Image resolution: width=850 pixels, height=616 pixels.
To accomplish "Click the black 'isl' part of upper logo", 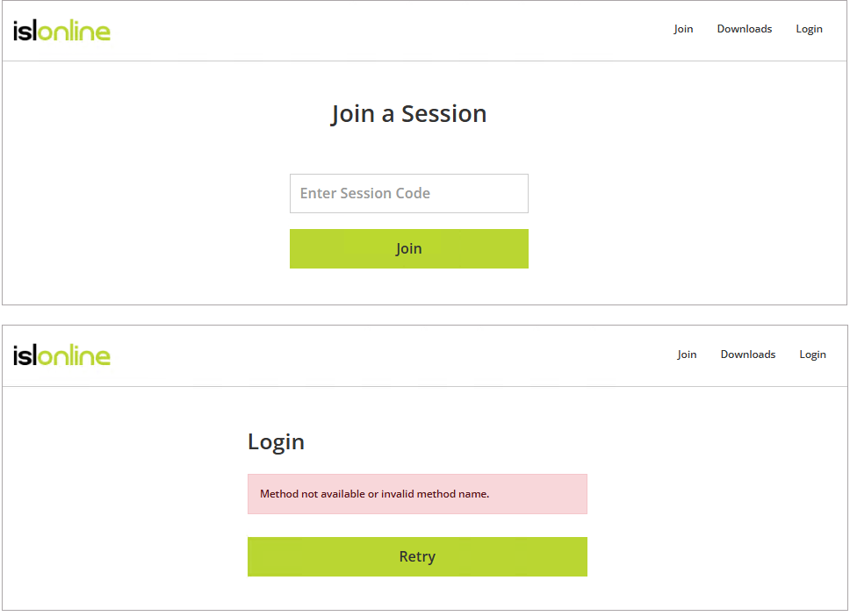I will click(25, 31).
